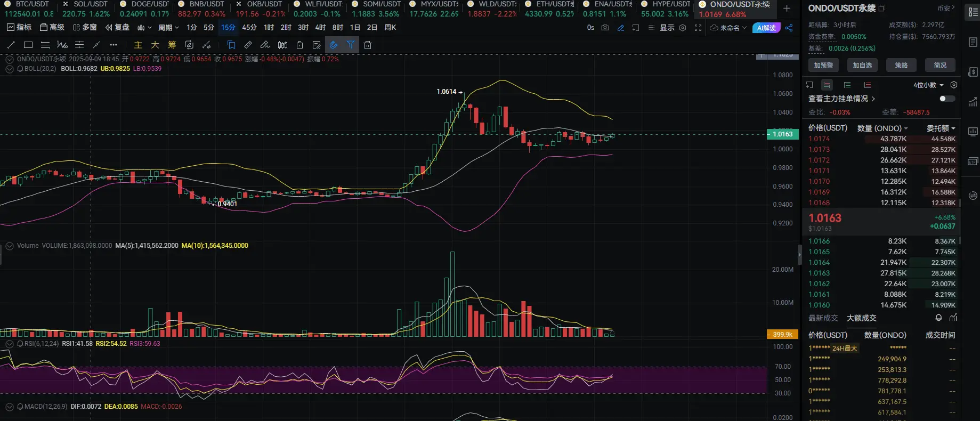
Task: Open the HYPE/USDT symbol tab
Action: [665, 9]
